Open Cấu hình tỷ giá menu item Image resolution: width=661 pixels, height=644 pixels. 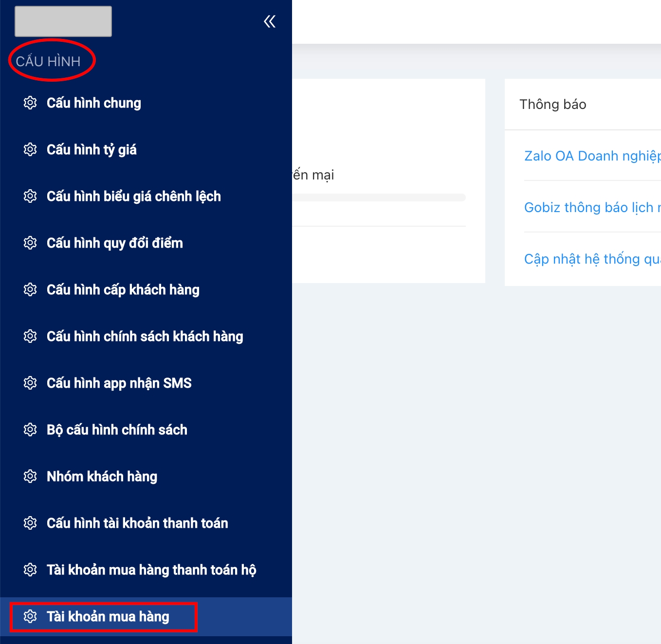(92, 150)
